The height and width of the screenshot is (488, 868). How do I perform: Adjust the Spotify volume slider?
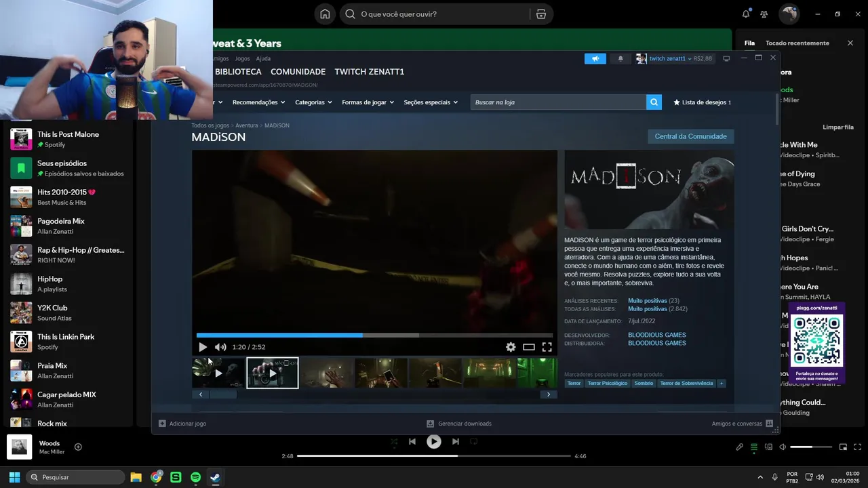click(811, 447)
